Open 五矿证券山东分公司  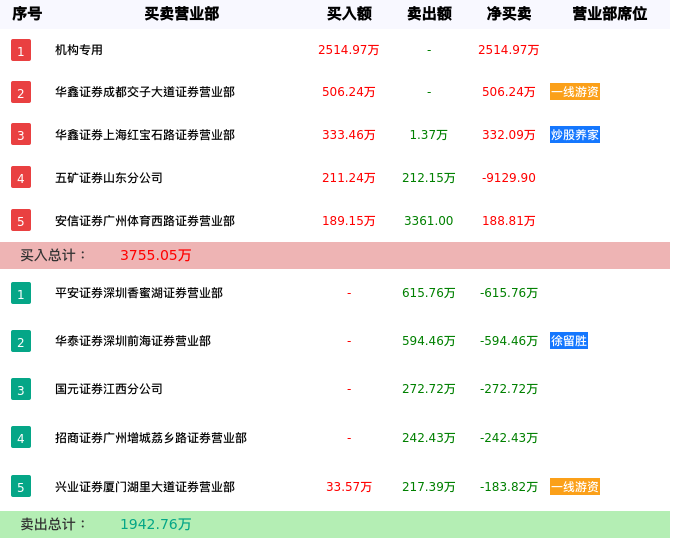point(109,178)
